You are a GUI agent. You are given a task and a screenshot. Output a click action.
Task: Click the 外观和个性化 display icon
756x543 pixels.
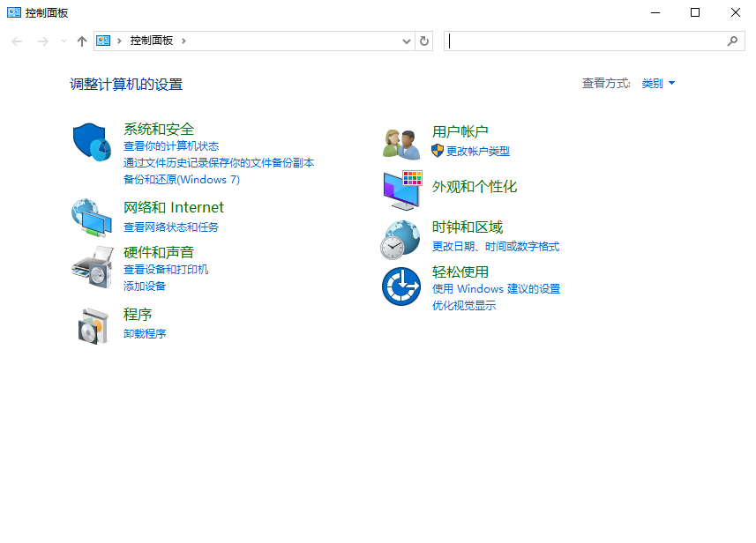[401, 190]
